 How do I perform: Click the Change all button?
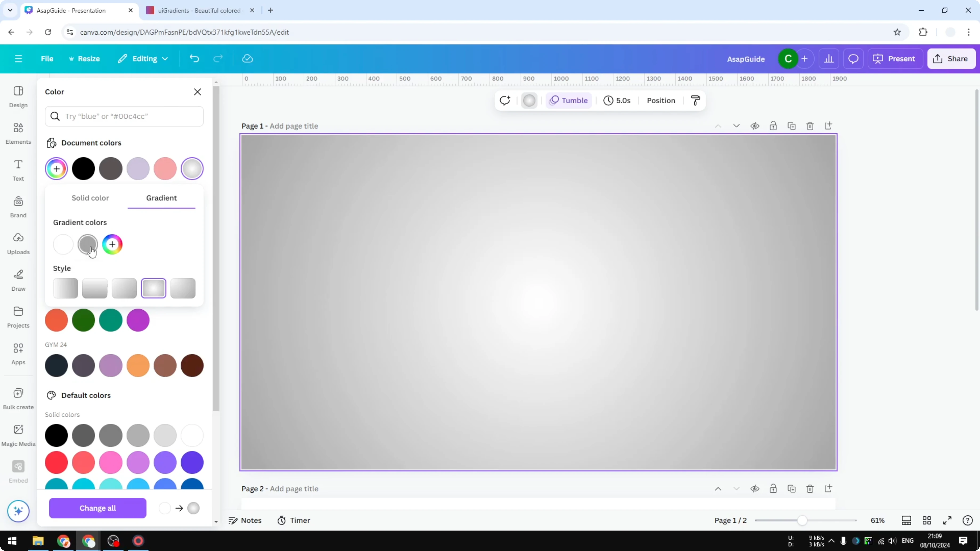(97, 508)
